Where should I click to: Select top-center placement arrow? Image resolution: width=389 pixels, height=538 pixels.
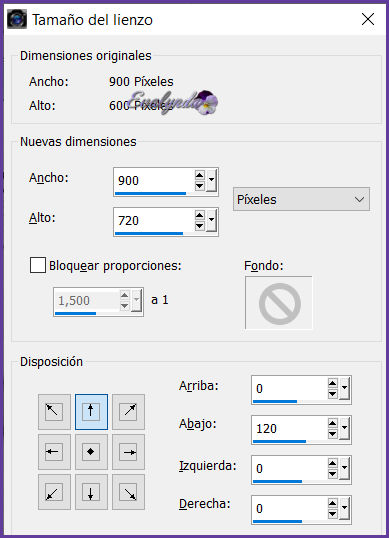pos(91,412)
